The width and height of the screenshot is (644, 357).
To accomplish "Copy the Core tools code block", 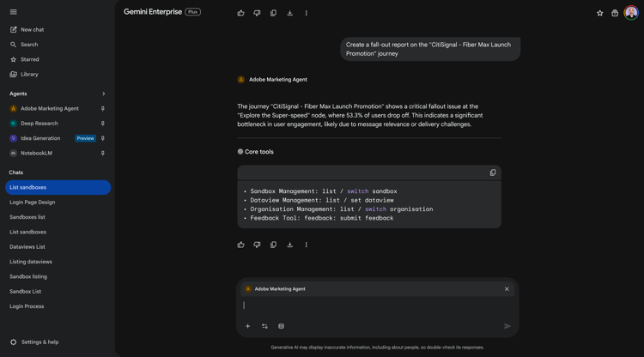I will [493, 172].
